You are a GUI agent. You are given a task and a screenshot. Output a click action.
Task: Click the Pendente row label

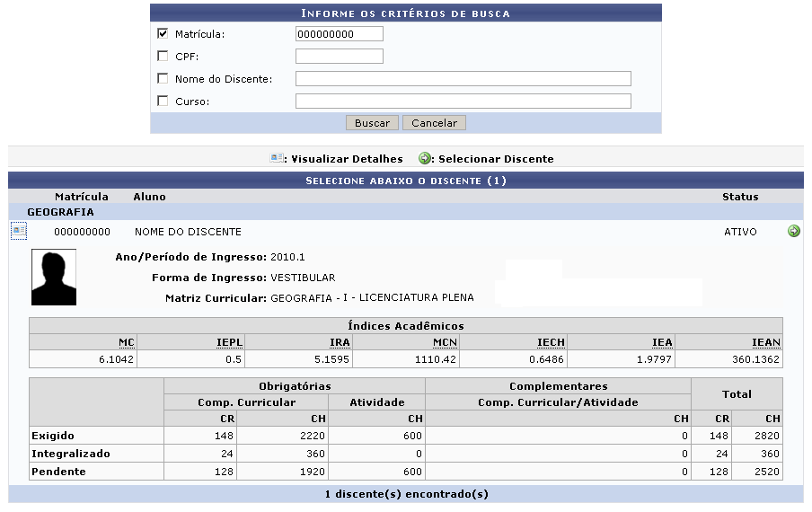click(x=58, y=472)
